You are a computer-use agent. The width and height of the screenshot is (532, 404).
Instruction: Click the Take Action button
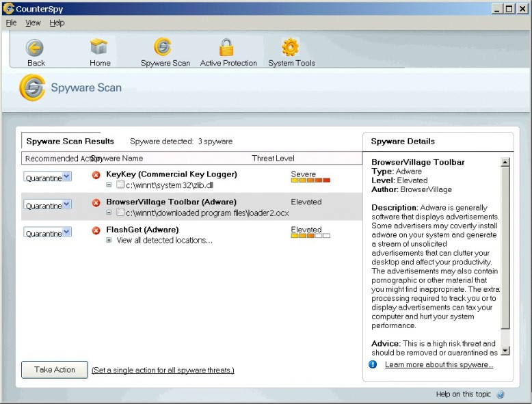click(x=55, y=369)
